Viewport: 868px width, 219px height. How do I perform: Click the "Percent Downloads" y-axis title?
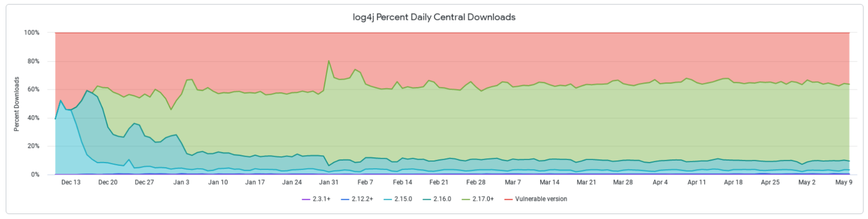(x=17, y=104)
